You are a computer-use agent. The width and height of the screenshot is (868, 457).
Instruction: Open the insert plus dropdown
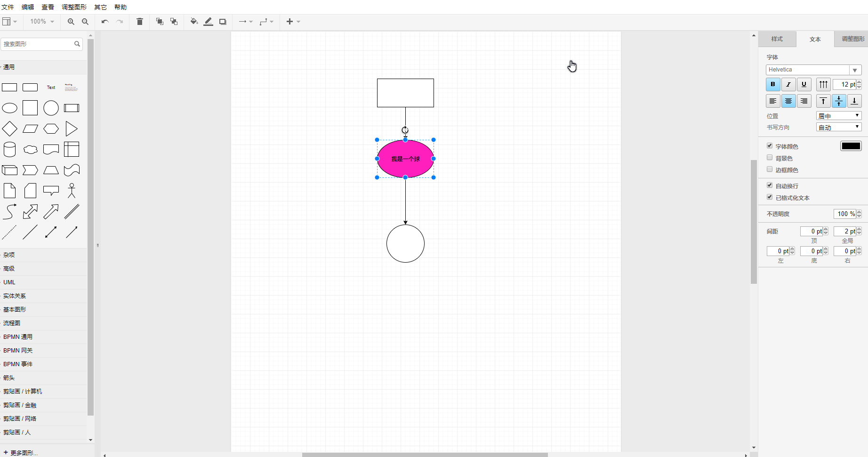[x=293, y=22]
